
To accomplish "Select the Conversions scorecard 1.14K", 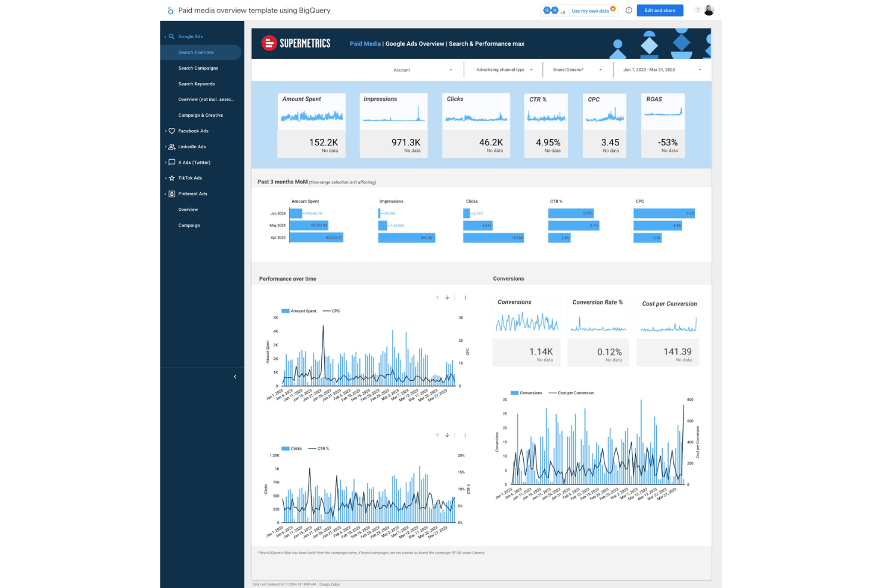I will pos(526,331).
